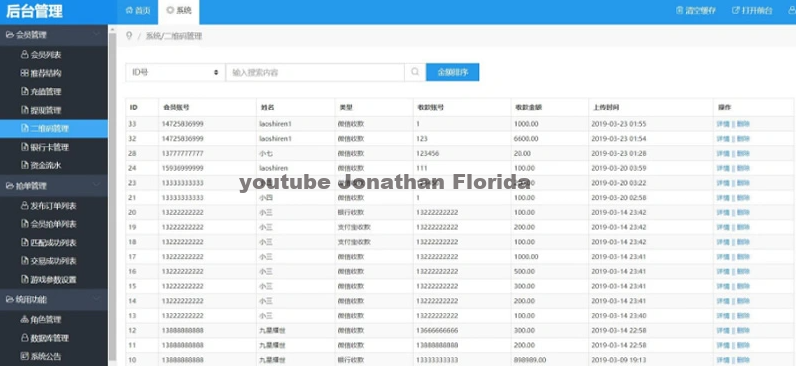Image resolution: width=796 pixels, height=366 pixels.
Task: Click timestamp 2019-03-09 19:13
Action: click(618, 360)
